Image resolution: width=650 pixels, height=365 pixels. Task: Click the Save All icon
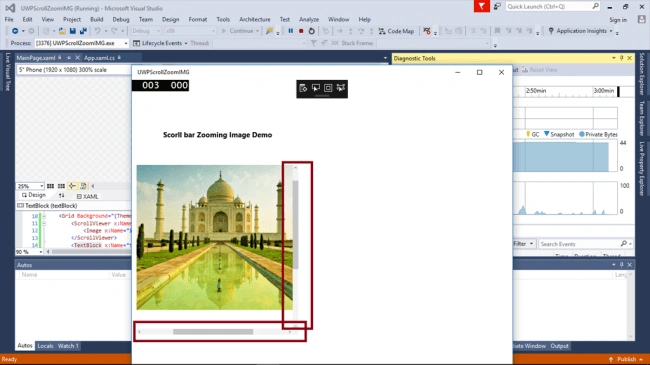click(83, 31)
